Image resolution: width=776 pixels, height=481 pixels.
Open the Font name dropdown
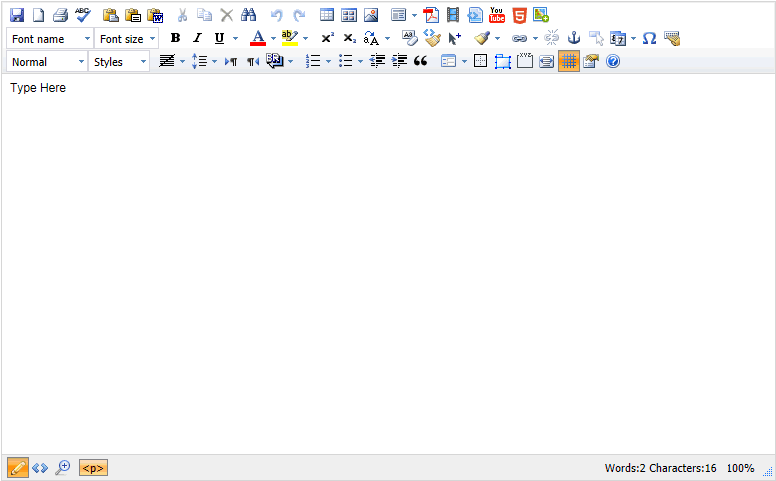tap(50, 38)
